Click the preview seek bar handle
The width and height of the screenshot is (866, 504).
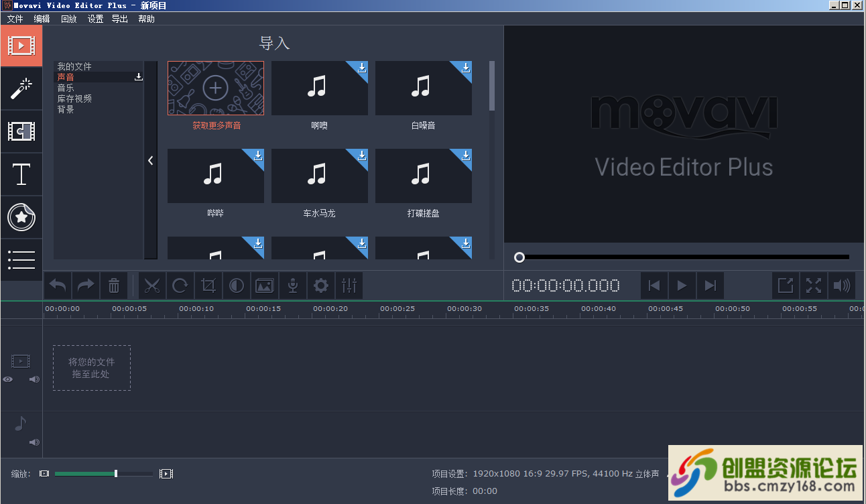[519, 257]
